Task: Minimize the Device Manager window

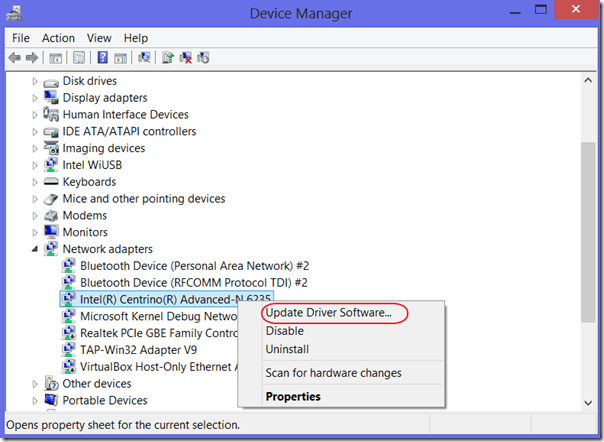Action: (x=515, y=12)
